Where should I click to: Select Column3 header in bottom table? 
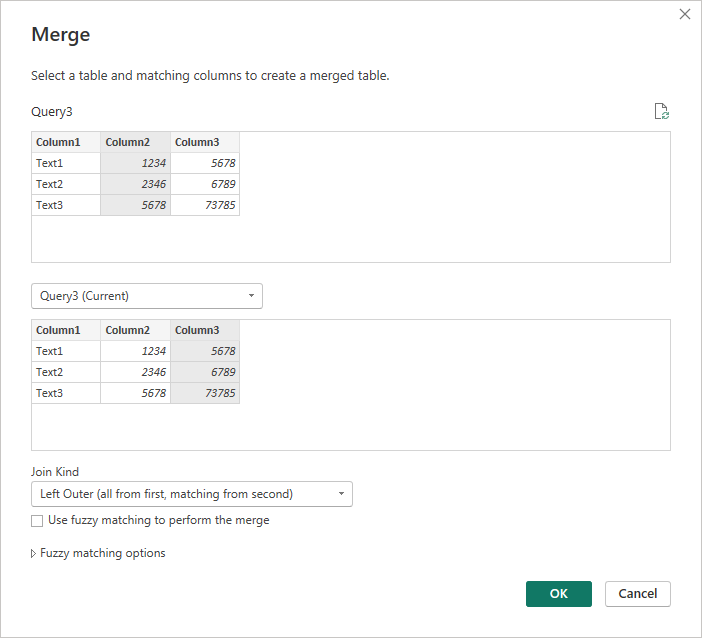pyautogui.click(x=205, y=330)
